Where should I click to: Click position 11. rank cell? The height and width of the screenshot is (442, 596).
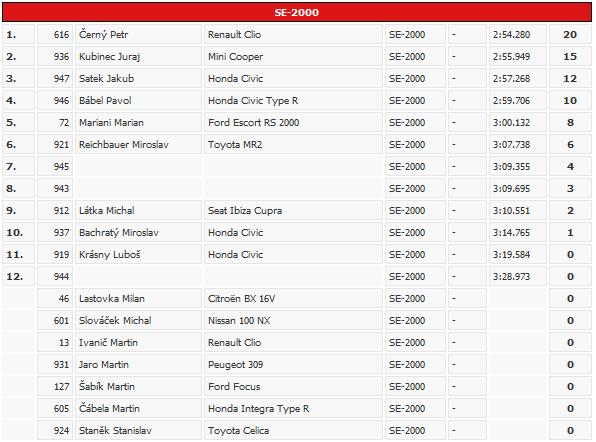pyautogui.click(x=18, y=255)
